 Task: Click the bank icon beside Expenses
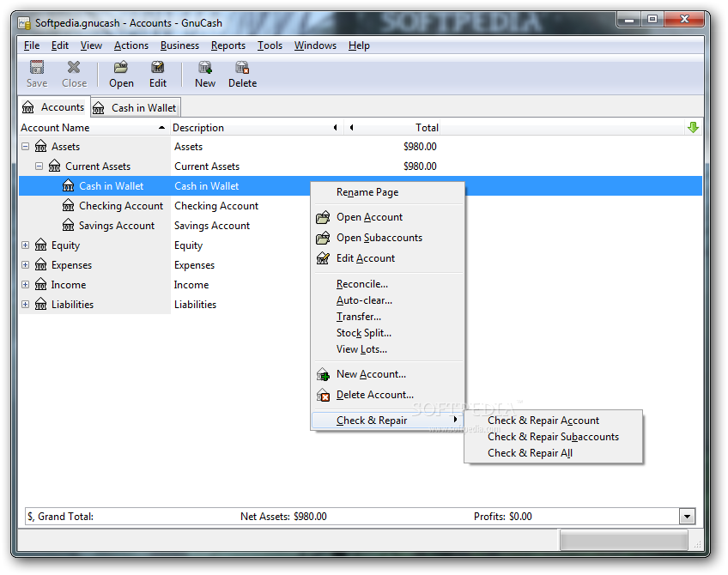coord(41,264)
